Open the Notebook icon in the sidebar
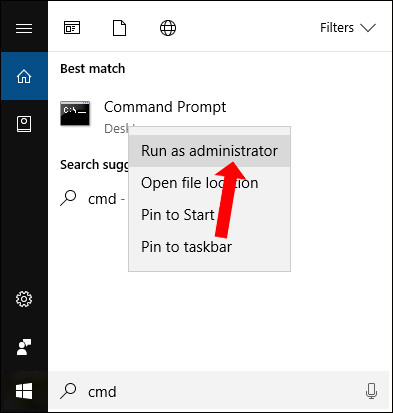393x413 pixels. pos(24,124)
